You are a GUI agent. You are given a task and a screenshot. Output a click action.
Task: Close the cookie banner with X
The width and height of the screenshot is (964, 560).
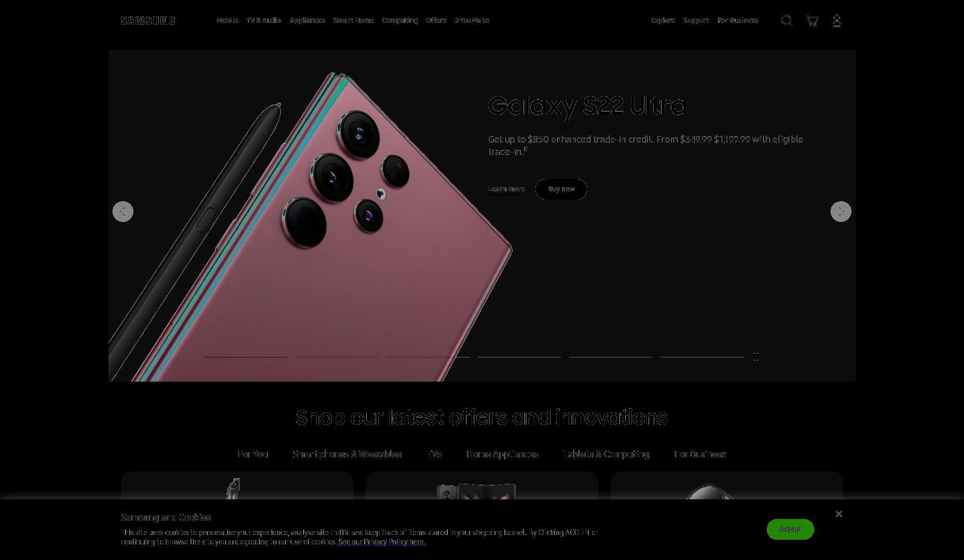click(838, 514)
